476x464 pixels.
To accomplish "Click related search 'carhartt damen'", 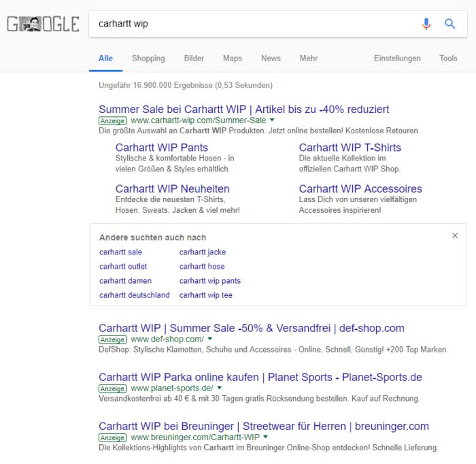I will point(125,280).
